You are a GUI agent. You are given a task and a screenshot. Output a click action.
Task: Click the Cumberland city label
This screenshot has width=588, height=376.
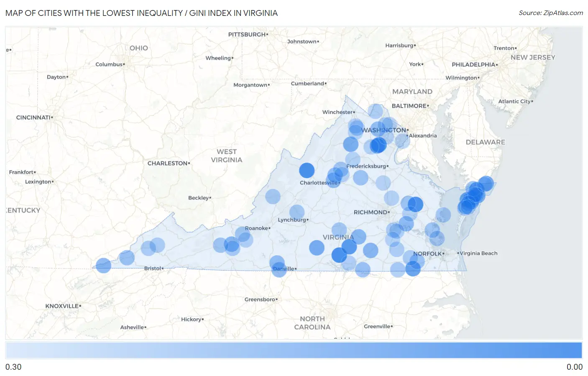click(307, 83)
